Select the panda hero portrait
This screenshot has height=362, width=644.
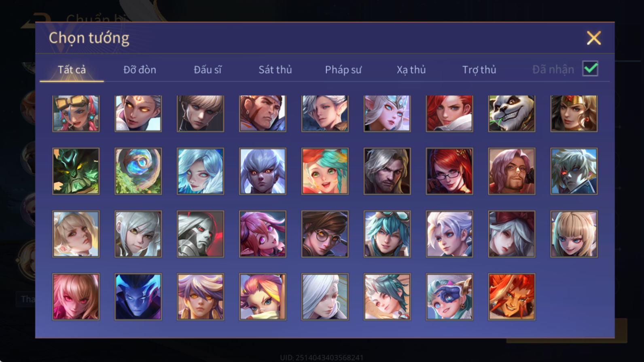click(x=511, y=113)
